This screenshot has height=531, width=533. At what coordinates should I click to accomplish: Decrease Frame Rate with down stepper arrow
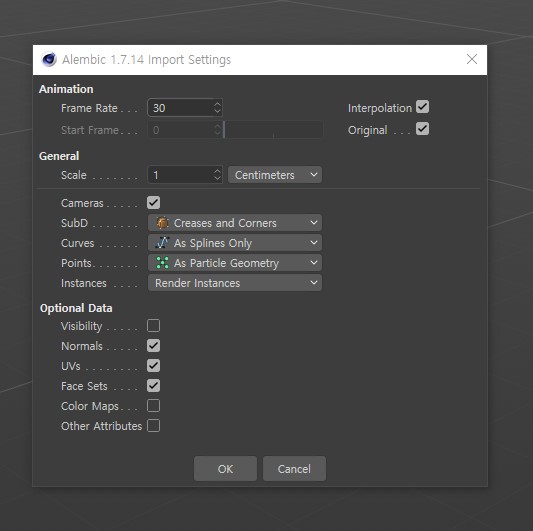point(217,112)
